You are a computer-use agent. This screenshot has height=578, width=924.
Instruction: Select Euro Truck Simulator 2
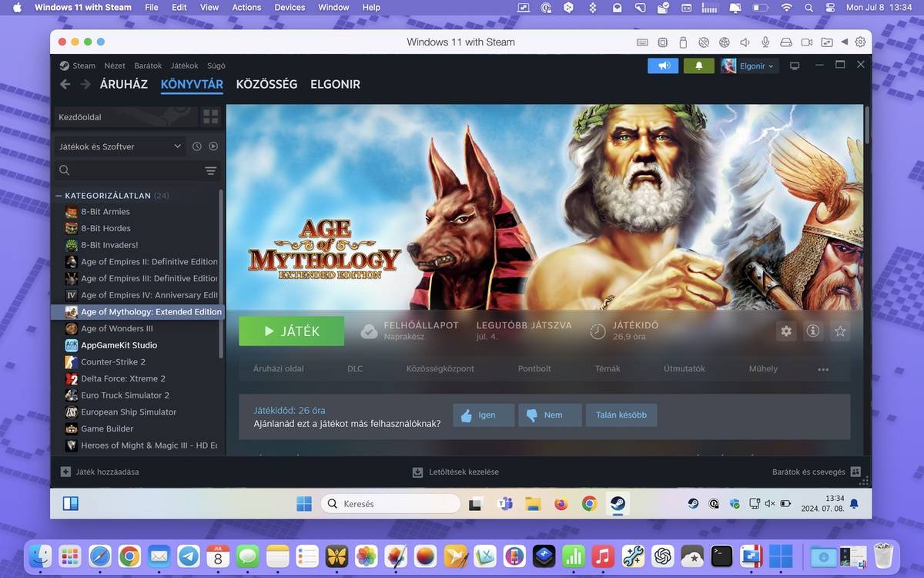125,395
